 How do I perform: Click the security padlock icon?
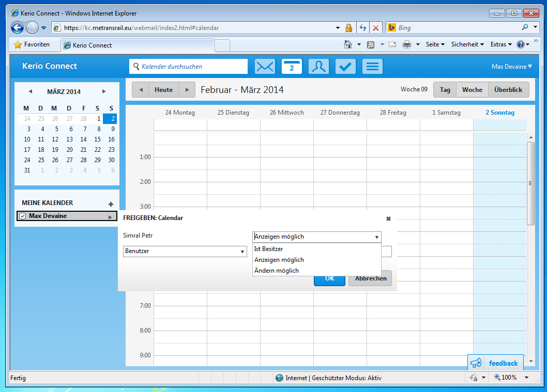[x=348, y=28]
